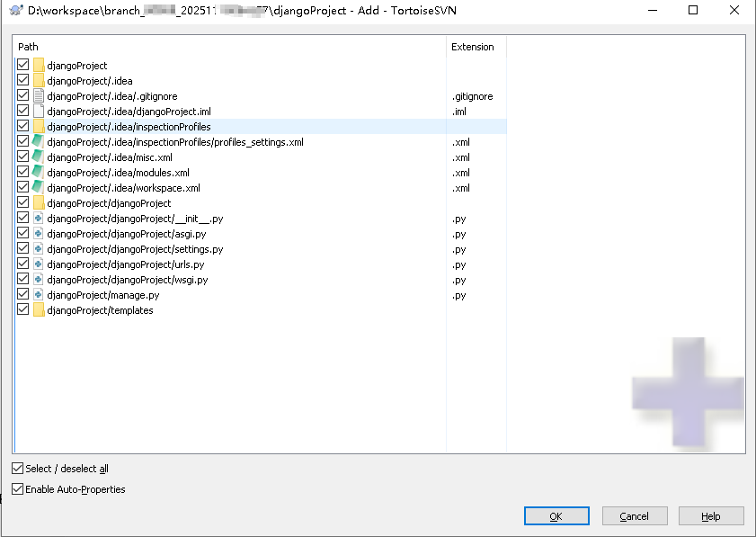The image size is (756, 537).
Task: Select the djangoProject/djangoProject/urls.py path text
Action: (125, 264)
